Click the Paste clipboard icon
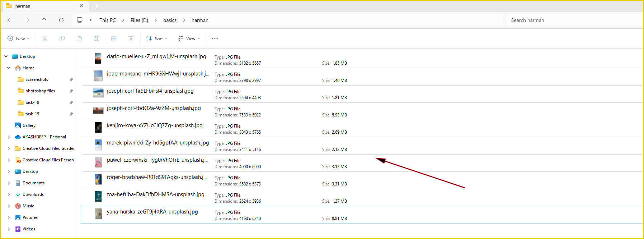644x239 pixels. click(79, 38)
